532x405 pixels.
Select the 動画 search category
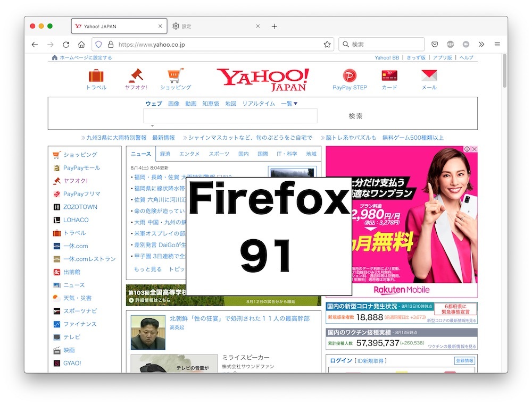[190, 104]
